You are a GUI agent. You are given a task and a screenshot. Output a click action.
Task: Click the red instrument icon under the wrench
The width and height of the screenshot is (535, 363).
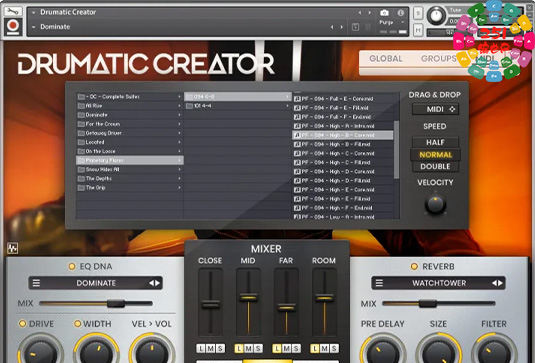(x=13, y=26)
